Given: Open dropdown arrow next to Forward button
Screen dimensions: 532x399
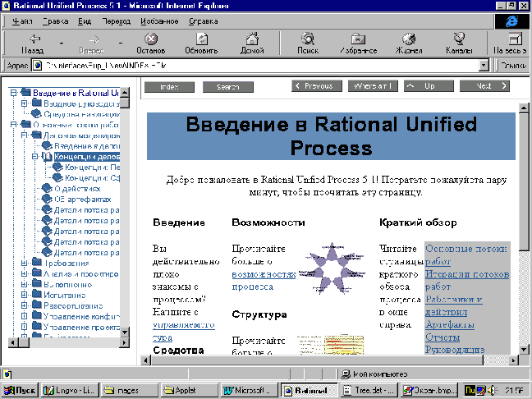Looking at the screenshot, I should pos(121,43).
